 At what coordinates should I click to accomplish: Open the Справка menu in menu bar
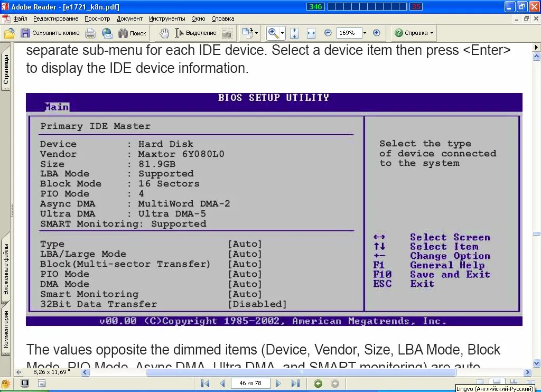pos(223,18)
